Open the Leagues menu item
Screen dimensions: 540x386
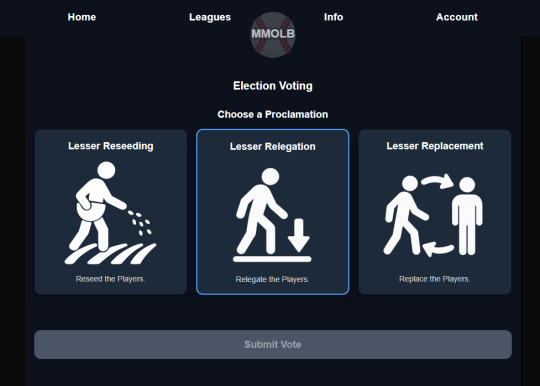click(210, 17)
